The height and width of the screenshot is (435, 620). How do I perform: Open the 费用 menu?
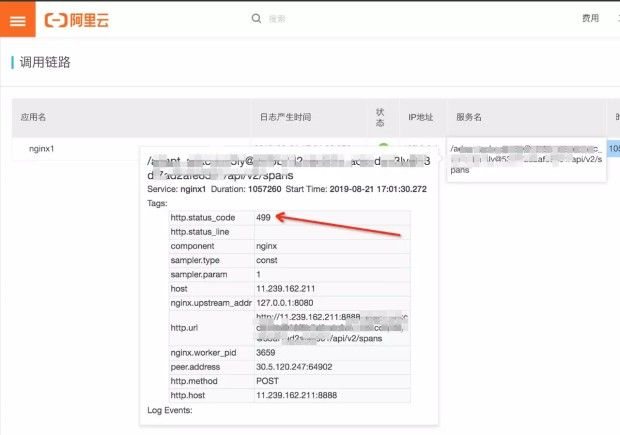pos(590,18)
